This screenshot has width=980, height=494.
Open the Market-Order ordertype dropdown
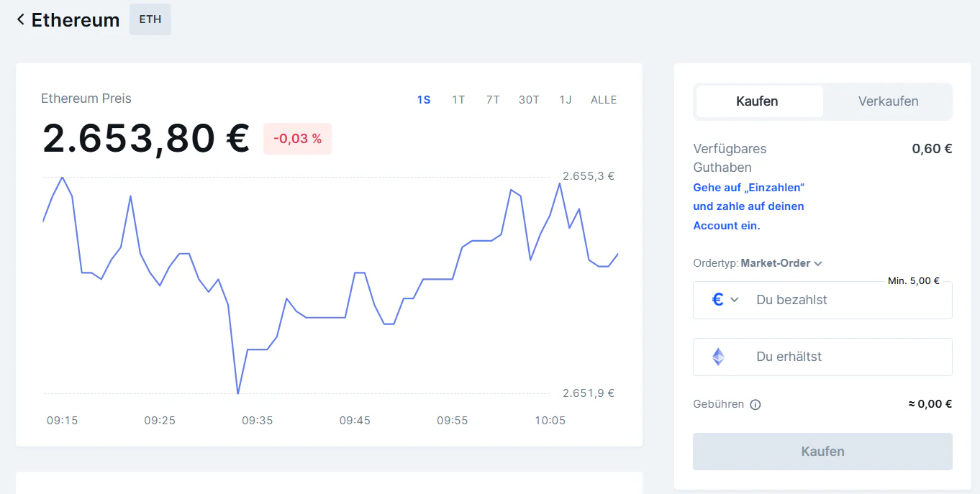781,263
